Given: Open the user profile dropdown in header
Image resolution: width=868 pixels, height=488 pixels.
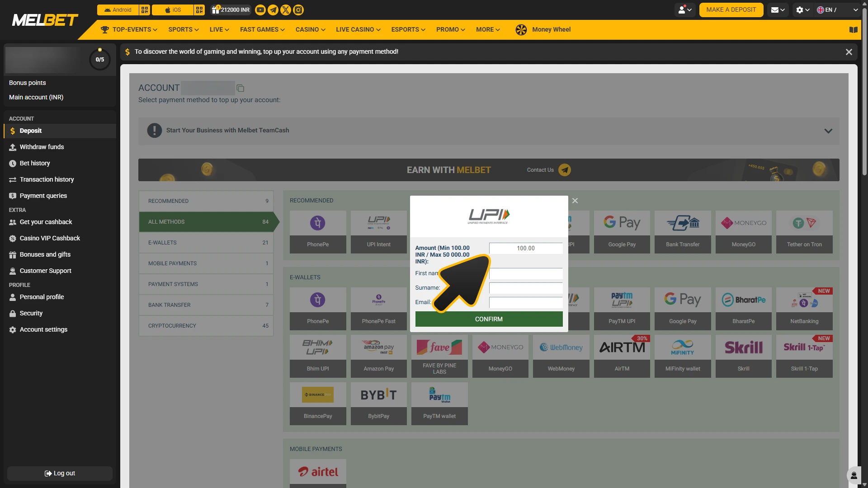Looking at the screenshot, I should pyautogui.click(x=685, y=10).
